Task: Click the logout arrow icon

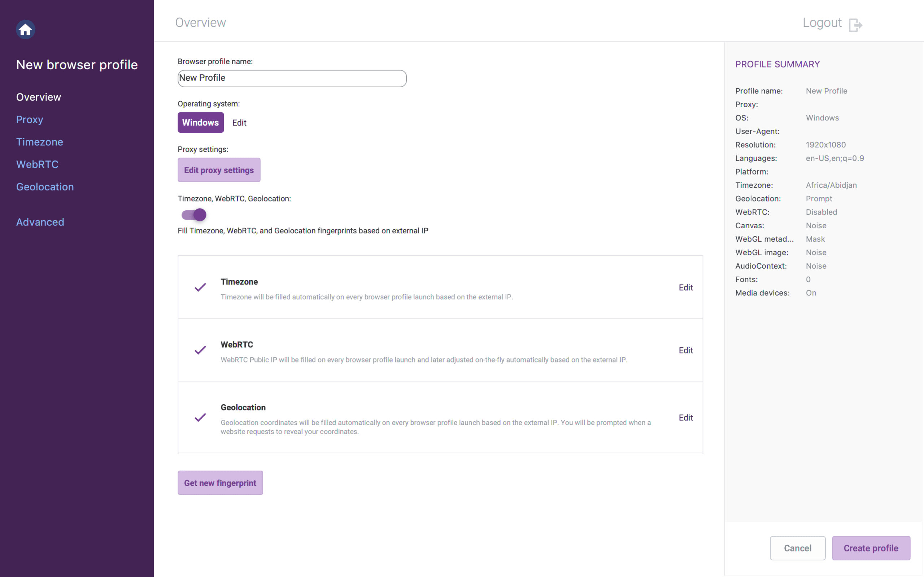Action: coord(855,25)
